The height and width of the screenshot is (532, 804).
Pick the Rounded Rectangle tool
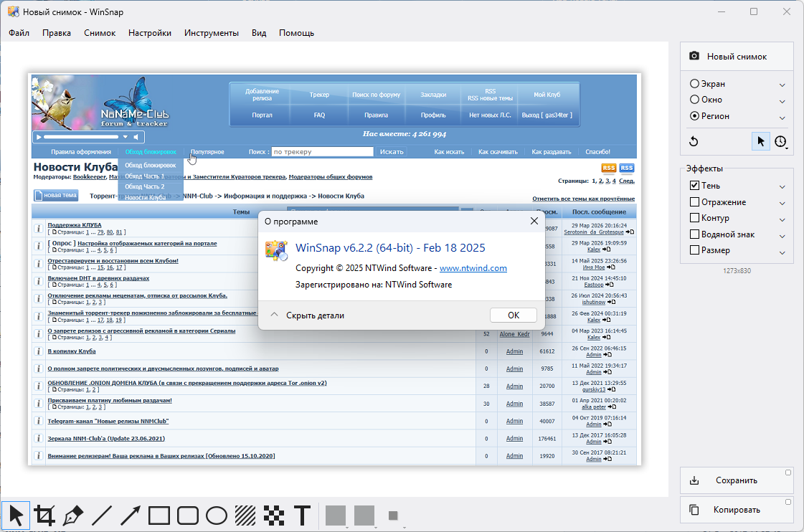click(188, 515)
